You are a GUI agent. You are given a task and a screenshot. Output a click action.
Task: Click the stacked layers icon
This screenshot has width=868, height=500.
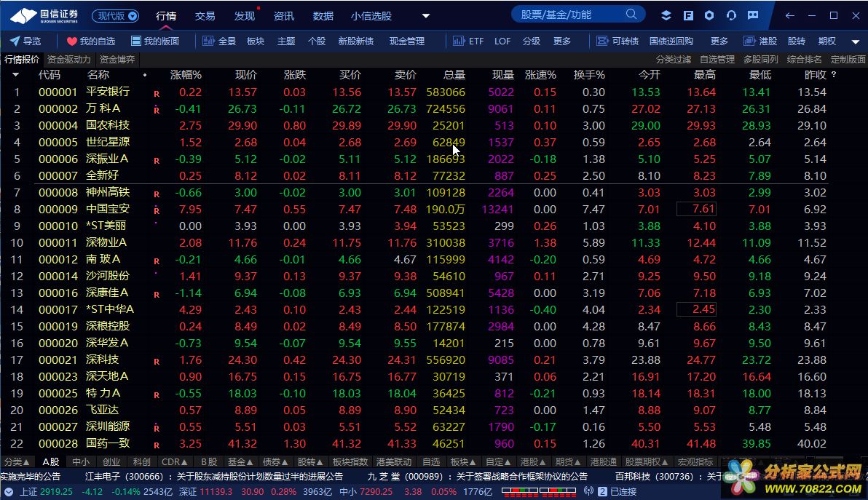coord(666,15)
